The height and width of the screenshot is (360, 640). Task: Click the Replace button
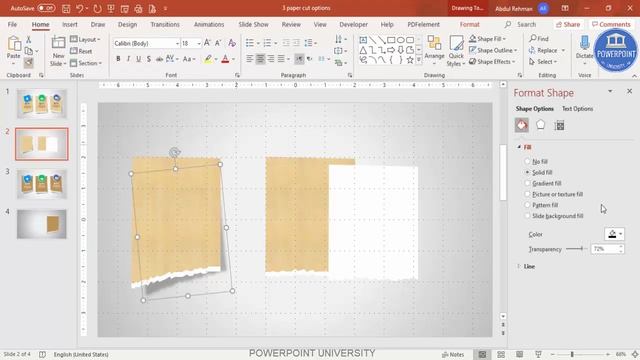[547, 50]
